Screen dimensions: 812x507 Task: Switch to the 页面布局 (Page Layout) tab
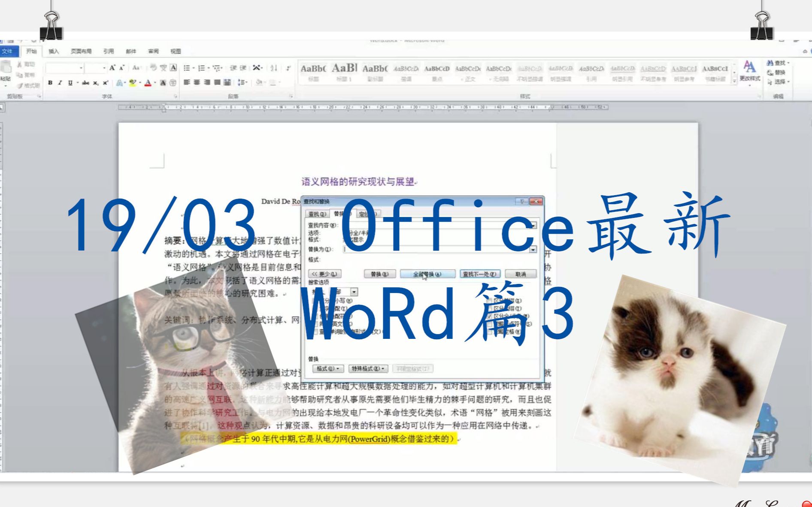point(81,51)
